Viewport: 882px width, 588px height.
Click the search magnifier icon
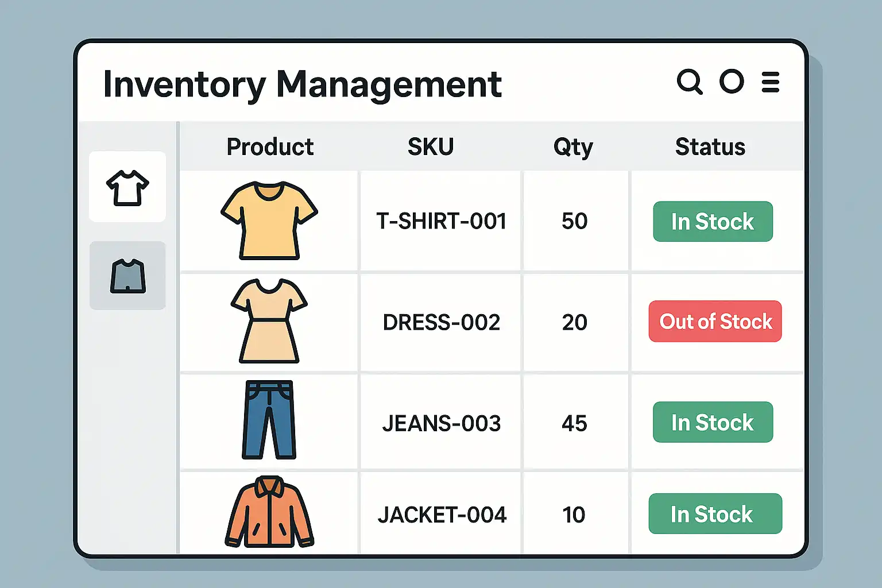689,82
